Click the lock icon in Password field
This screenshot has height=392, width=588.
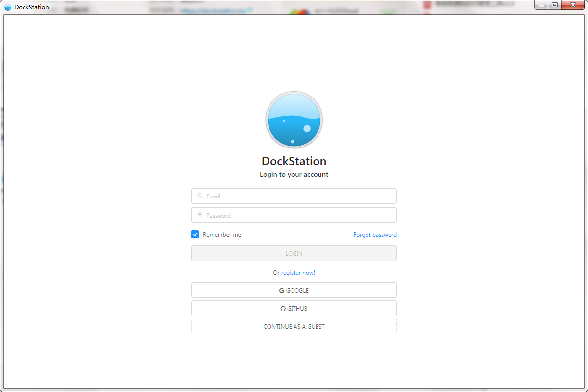click(x=200, y=215)
